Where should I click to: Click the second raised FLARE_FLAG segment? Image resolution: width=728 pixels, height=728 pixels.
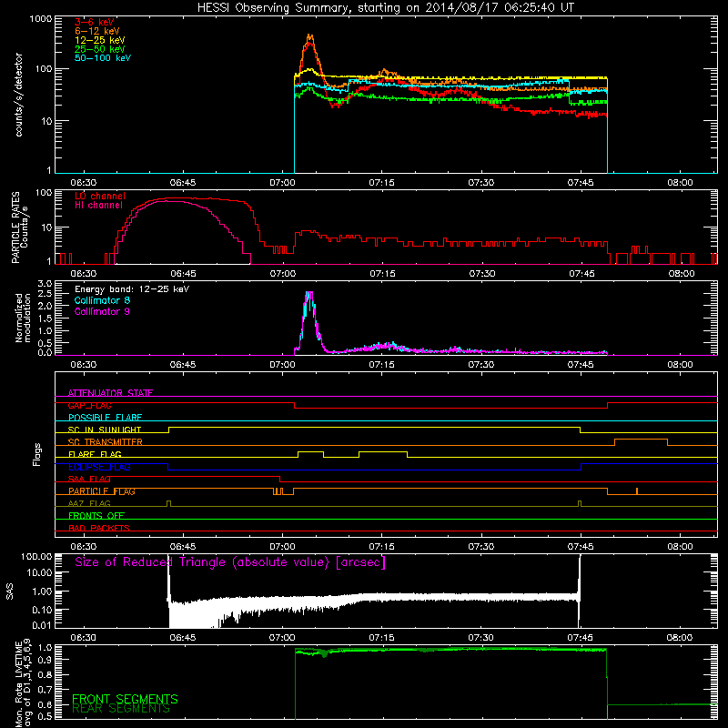point(383,451)
